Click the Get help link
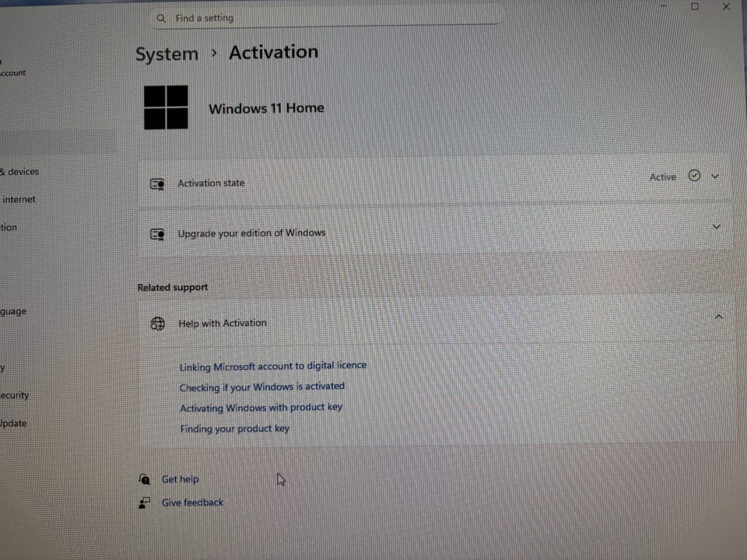This screenshot has width=747, height=560. (x=180, y=479)
